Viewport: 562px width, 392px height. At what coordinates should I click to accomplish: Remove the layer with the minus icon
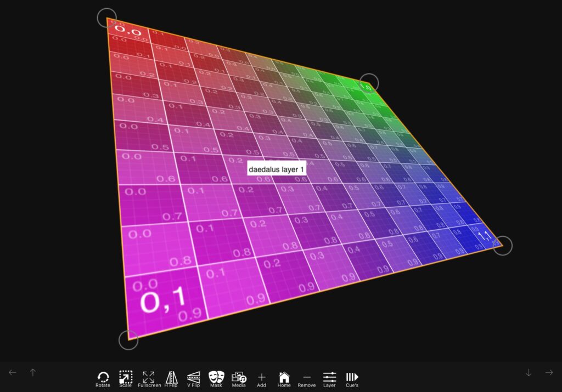[x=307, y=377]
